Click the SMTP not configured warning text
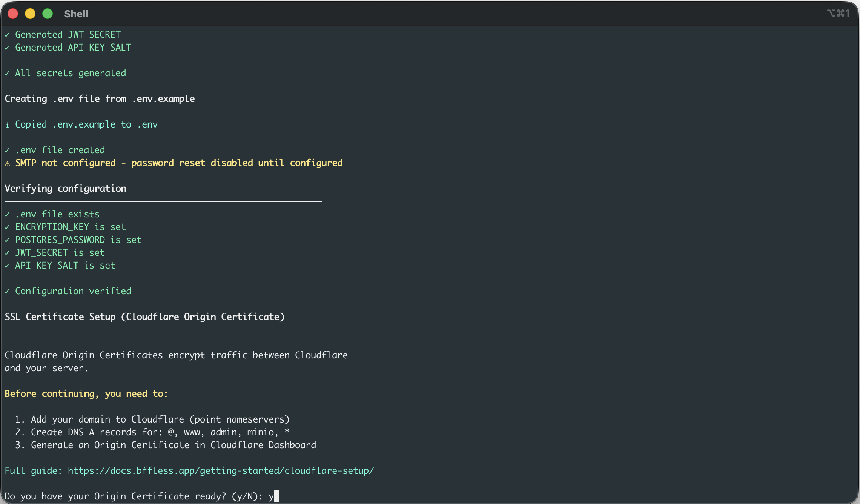The image size is (860, 504). [x=179, y=163]
